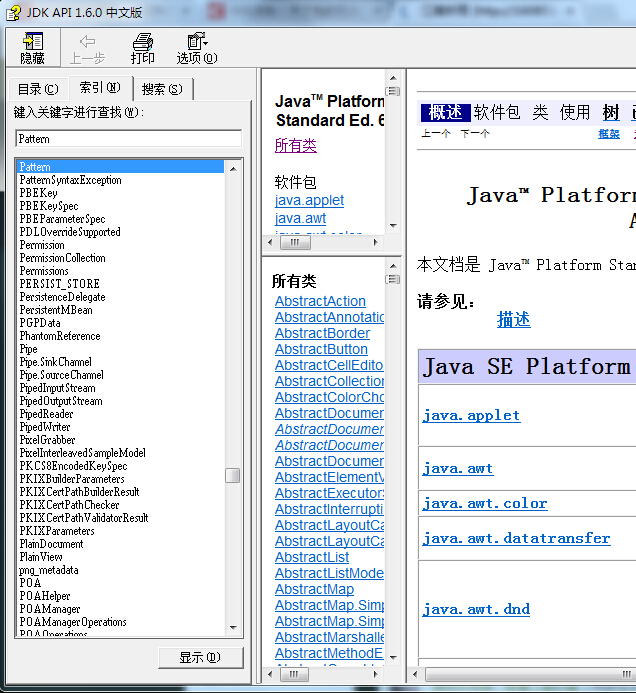Click the keyword input field containing Pattern
Image resolution: width=636 pixels, height=693 pixels.
pyautogui.click(x=129, y=139)
